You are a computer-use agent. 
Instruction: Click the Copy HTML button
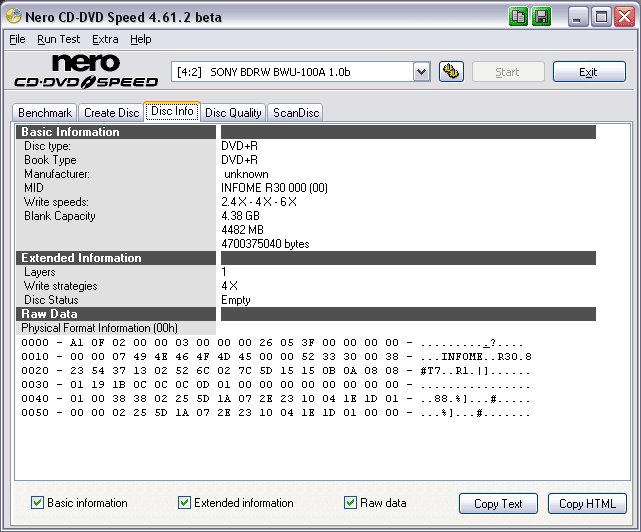tap(587, 504)
